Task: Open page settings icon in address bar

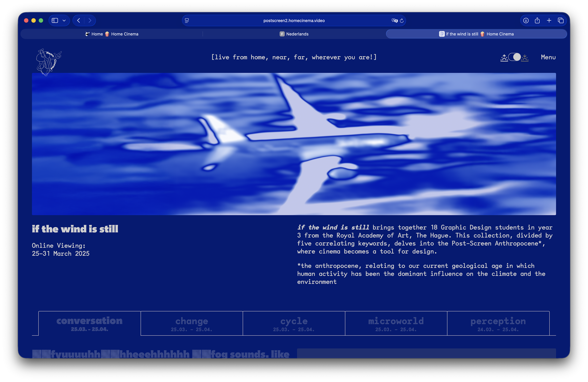Action: click(x=187, y=20)
